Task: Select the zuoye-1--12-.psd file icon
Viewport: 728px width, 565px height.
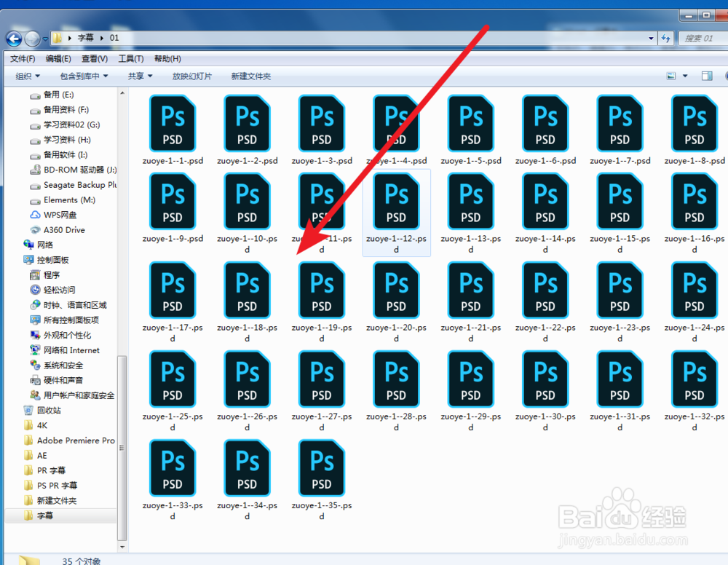Action: pyautogui.click(x=397, y=202)
